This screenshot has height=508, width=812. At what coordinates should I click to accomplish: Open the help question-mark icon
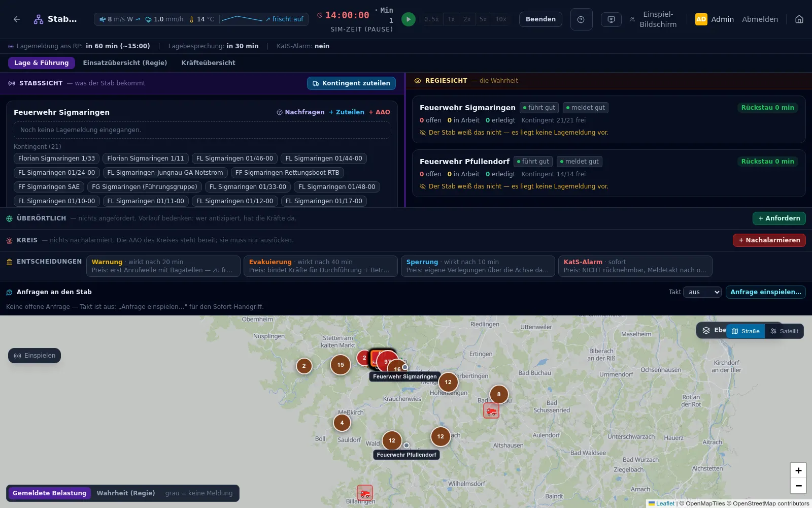point(581,19)
